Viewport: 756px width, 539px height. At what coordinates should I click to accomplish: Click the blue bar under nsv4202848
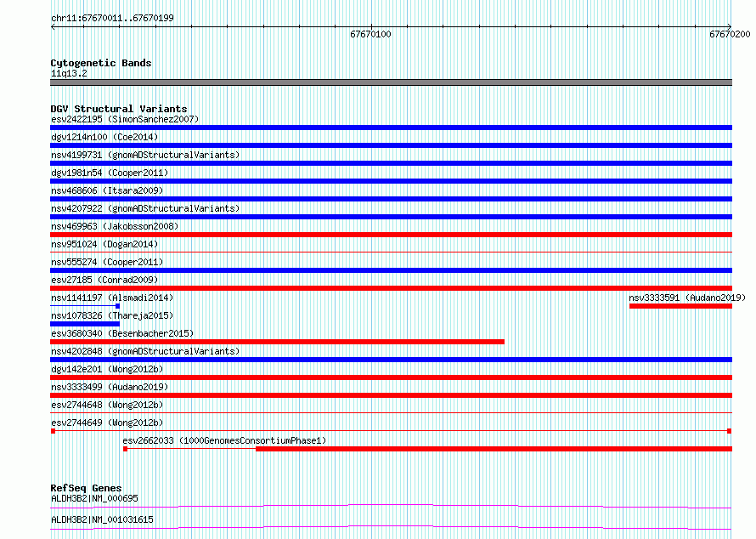click(391, 360)
